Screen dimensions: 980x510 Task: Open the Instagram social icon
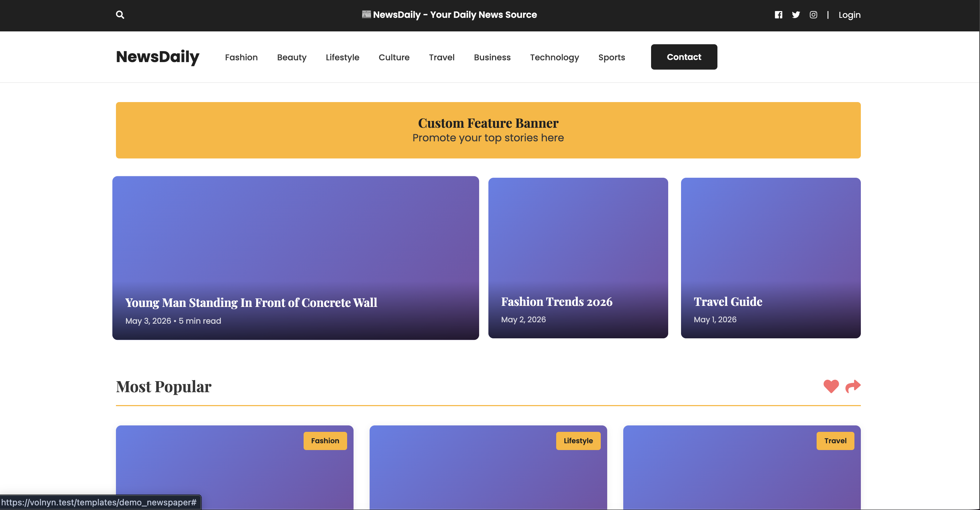click(813, 15)
